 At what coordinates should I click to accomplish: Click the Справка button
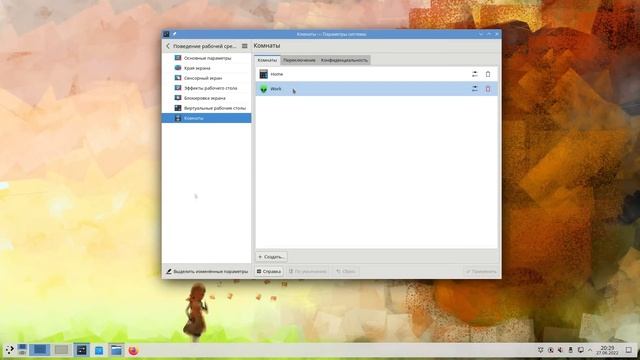(x=269, y=271)
